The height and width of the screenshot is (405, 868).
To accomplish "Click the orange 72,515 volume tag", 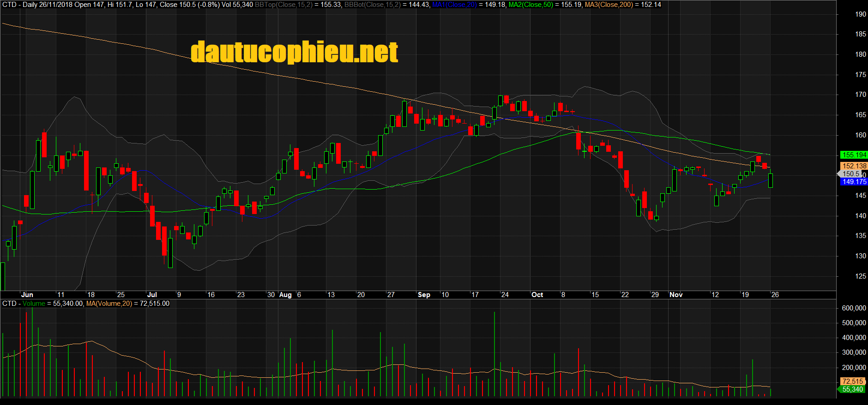I will click(852, 381).
